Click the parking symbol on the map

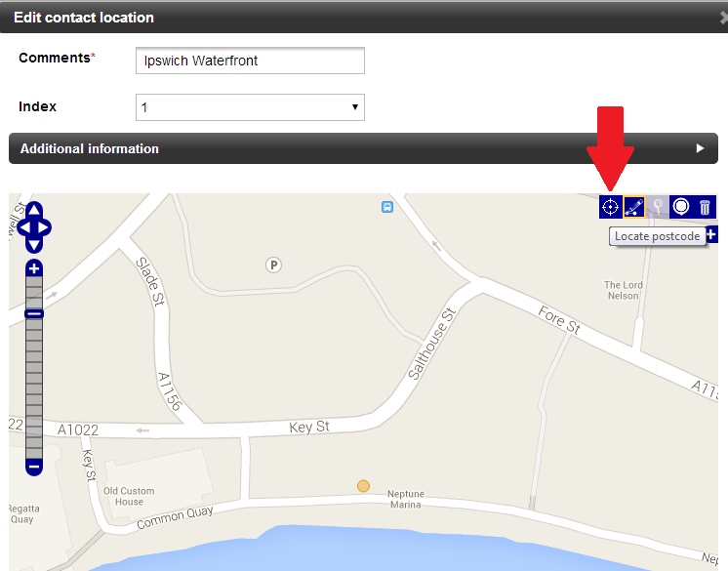(x=273, y=264)
